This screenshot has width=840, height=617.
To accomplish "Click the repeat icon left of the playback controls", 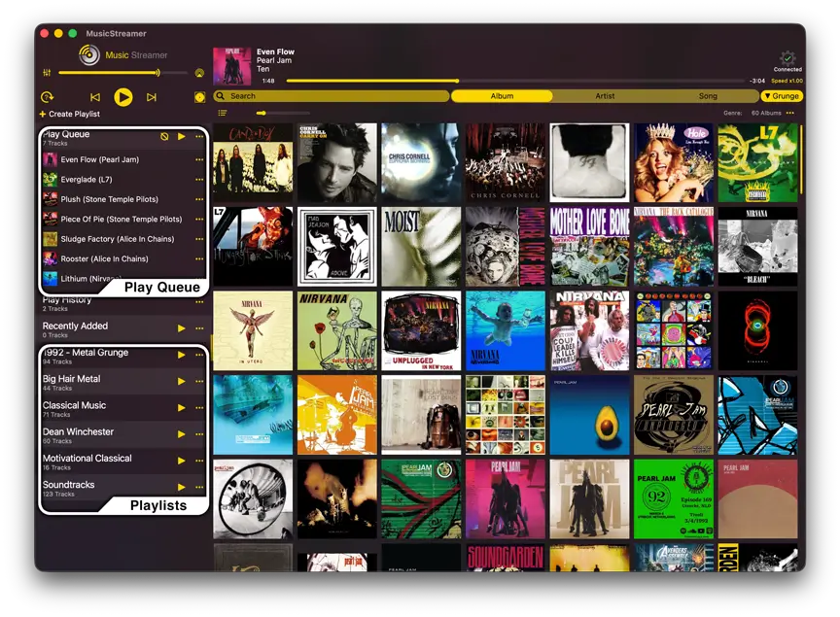I will coord(47,96).
